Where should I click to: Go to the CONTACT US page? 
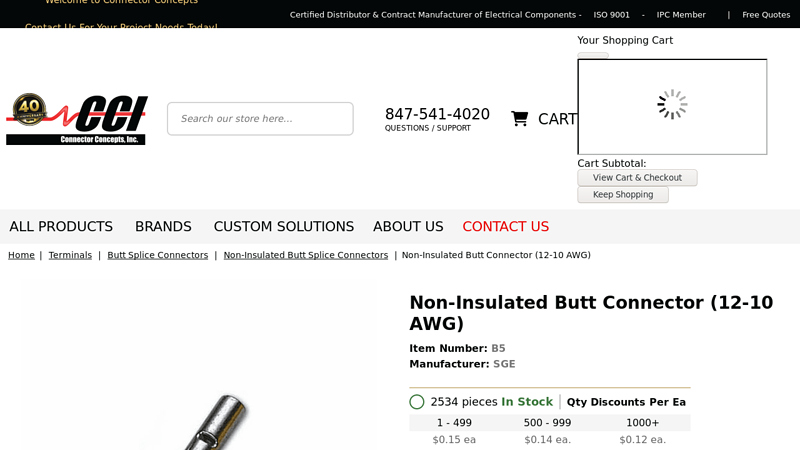coord(505,227)
